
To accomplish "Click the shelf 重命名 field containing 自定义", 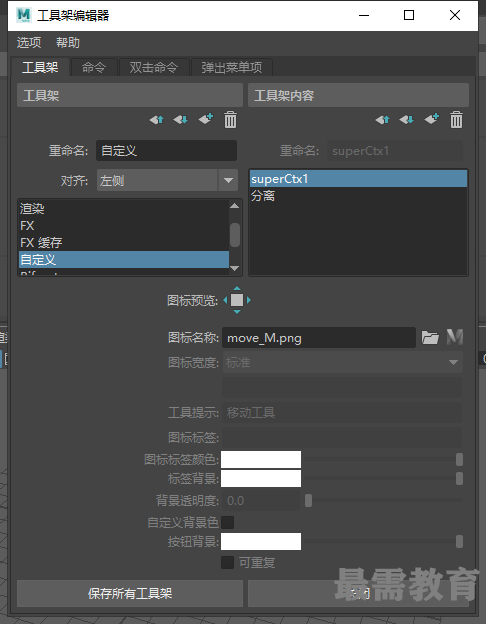I will [166, 150].
